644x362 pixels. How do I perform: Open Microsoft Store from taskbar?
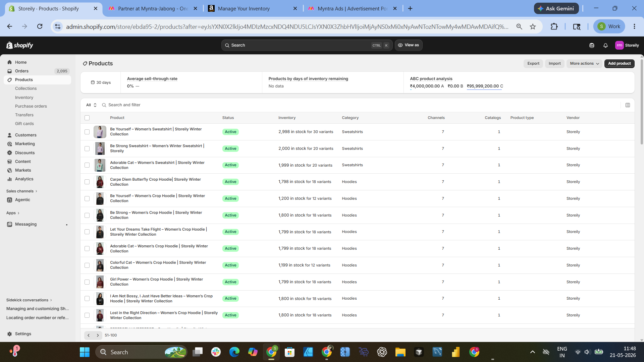click(289, 352)
